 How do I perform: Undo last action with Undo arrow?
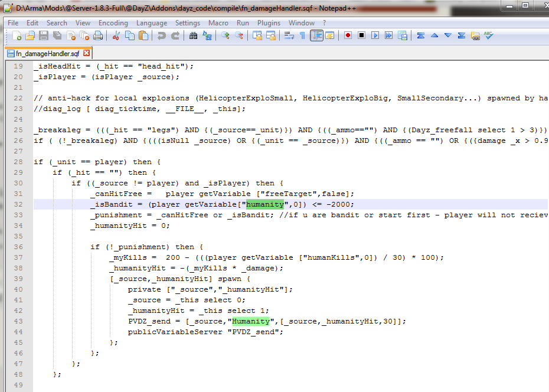(161, 35)
